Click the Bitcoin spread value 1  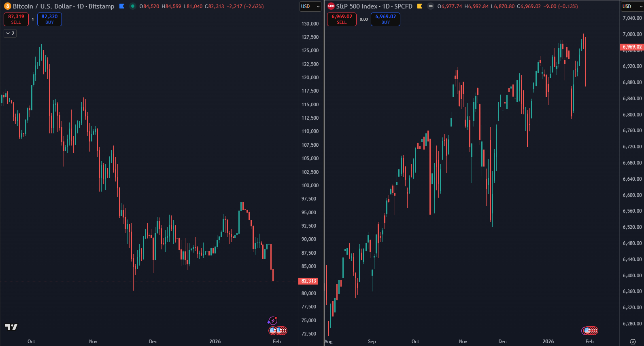[x=33, y=19]
